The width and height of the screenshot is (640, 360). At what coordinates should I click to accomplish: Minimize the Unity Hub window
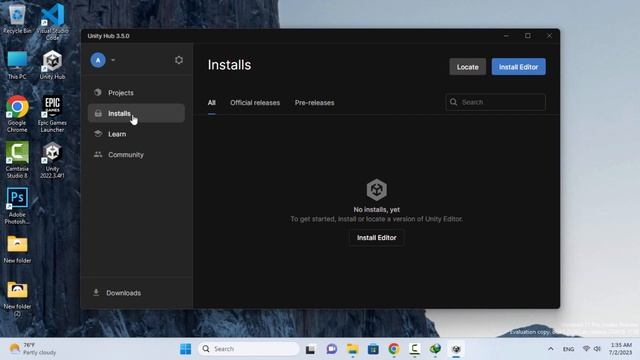click(x=506, y=36)
